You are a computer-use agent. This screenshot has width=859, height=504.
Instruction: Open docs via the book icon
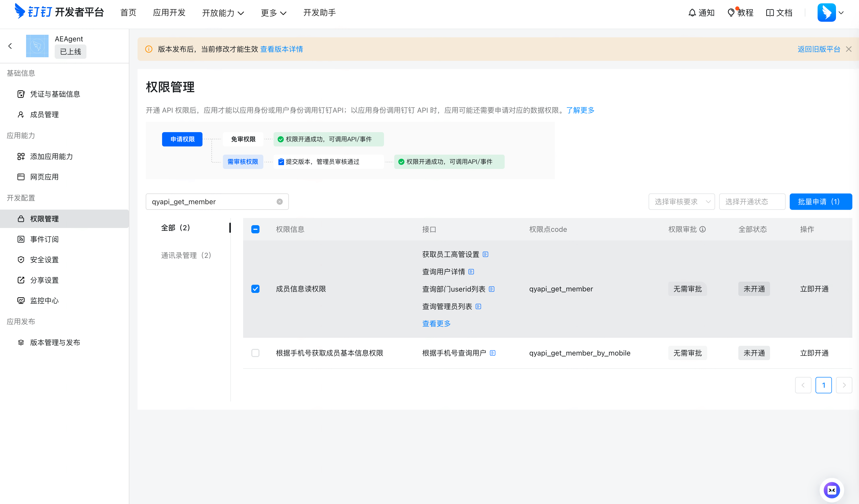[770, 13]
